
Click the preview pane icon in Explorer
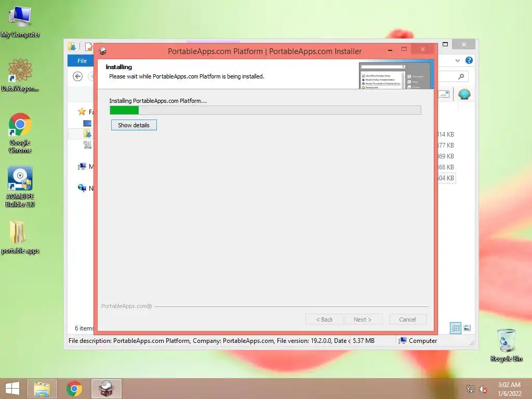(444, 94)
